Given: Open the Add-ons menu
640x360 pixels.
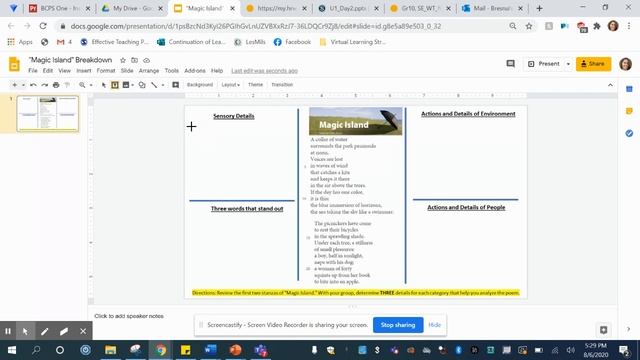Looking at the screenshot, I should (x=195, y=71).
